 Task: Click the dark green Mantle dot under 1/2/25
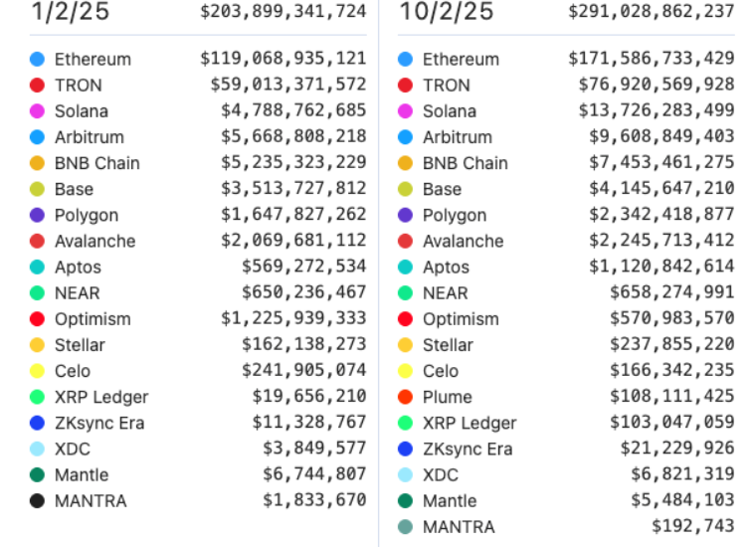pos(38,474)
